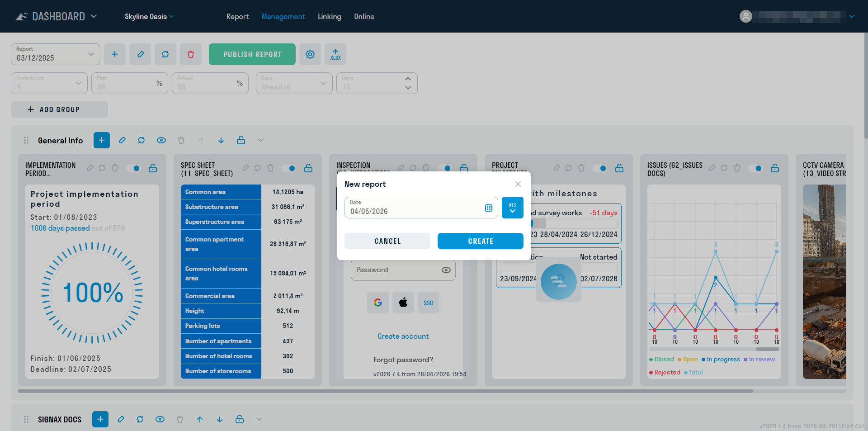Toggle SIGNAX DOCS group visibility eye

[160, 419]
